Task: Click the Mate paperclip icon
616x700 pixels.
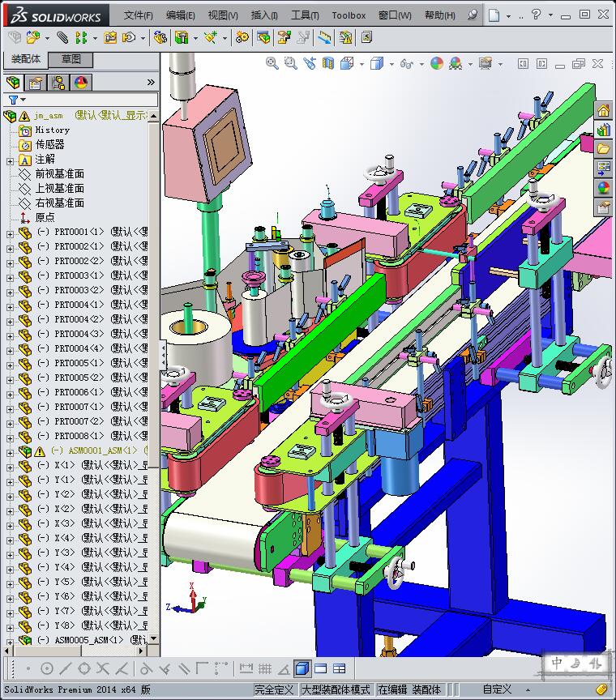Action: [x=62, y=37]
